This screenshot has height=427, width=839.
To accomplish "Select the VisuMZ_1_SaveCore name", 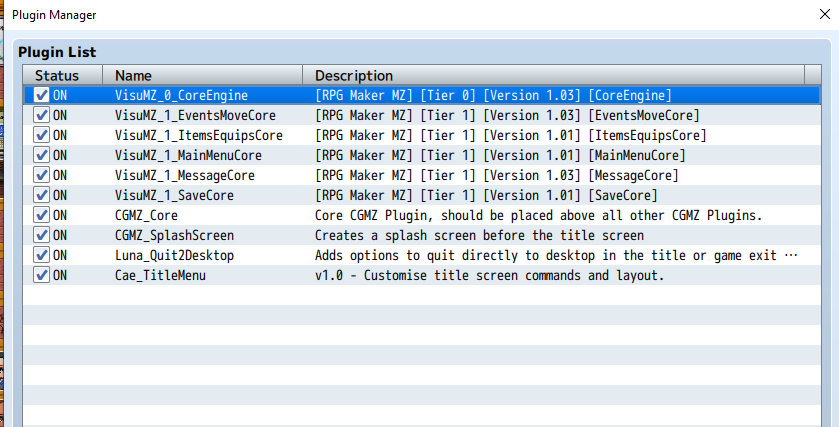I will [x=174, y=195].
